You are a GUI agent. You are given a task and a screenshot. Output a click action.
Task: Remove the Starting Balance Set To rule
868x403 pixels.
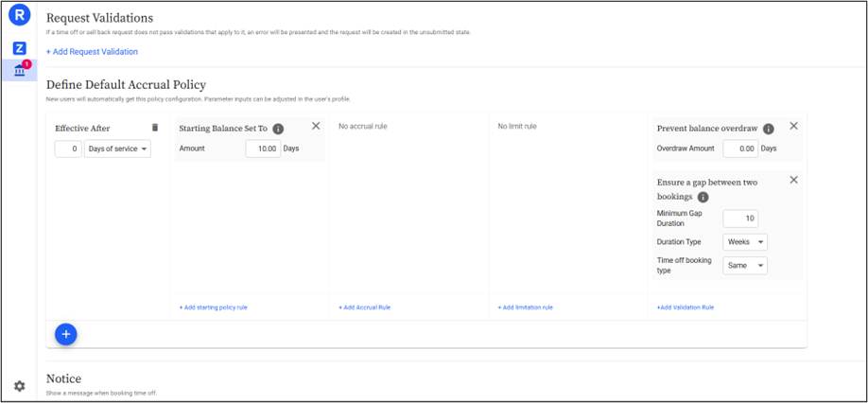coord(316,126)
